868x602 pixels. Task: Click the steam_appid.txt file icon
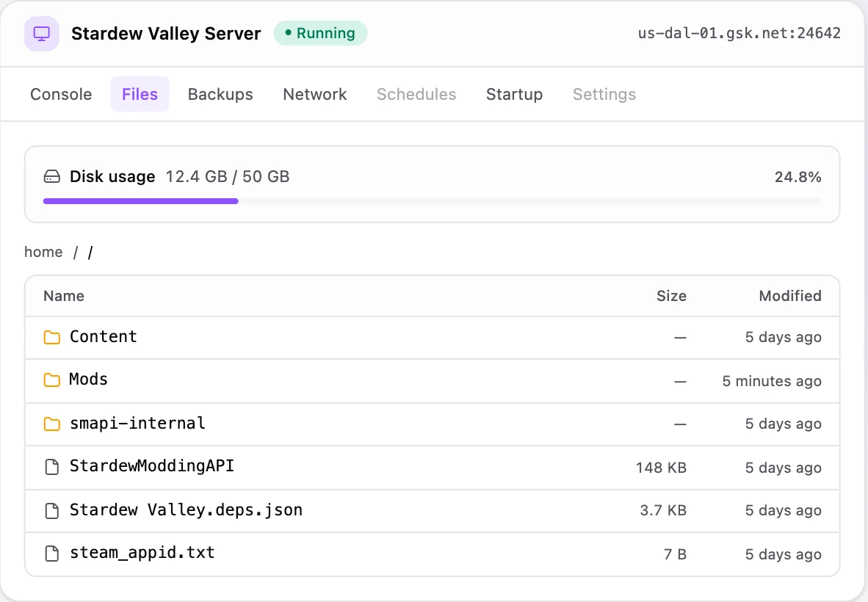coord(52,554)
